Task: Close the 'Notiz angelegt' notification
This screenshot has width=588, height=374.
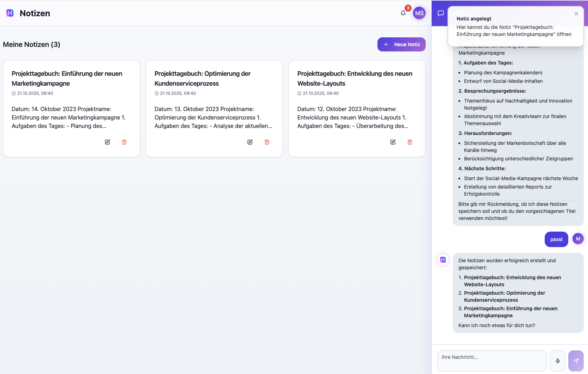Action: click(x=576, y=14)
